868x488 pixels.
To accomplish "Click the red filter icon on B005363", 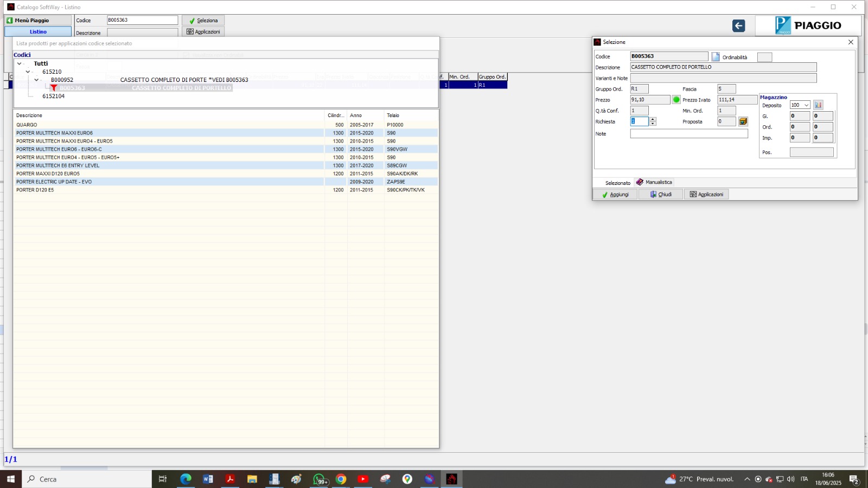I will pos(54,88).
